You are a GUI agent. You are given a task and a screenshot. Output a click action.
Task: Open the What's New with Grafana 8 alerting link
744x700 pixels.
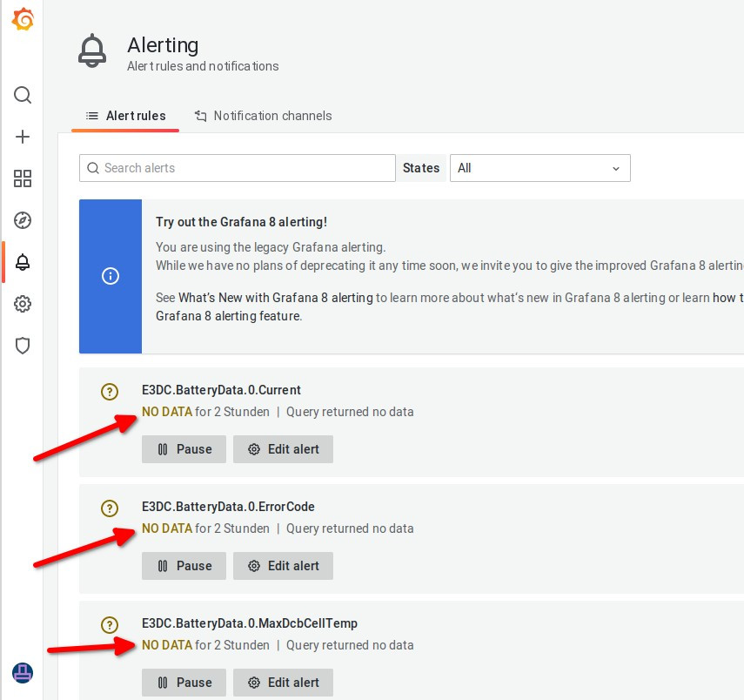click(276, 298)
